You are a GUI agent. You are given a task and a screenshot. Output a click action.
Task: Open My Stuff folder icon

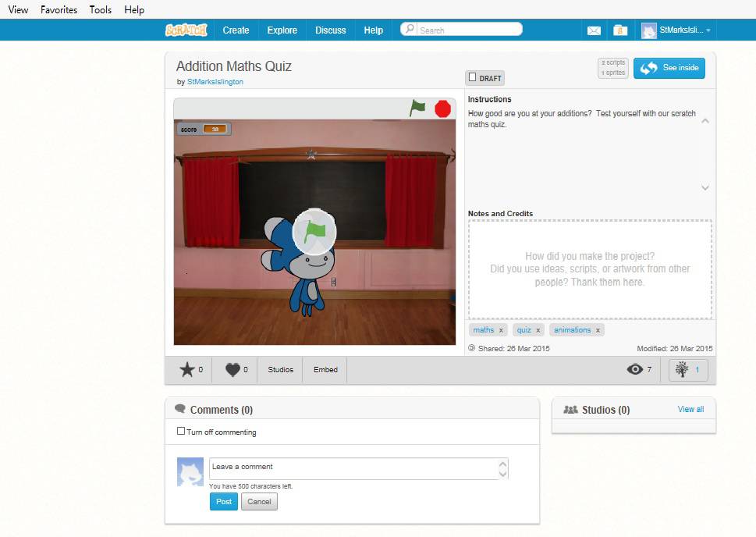coord(620,30)
